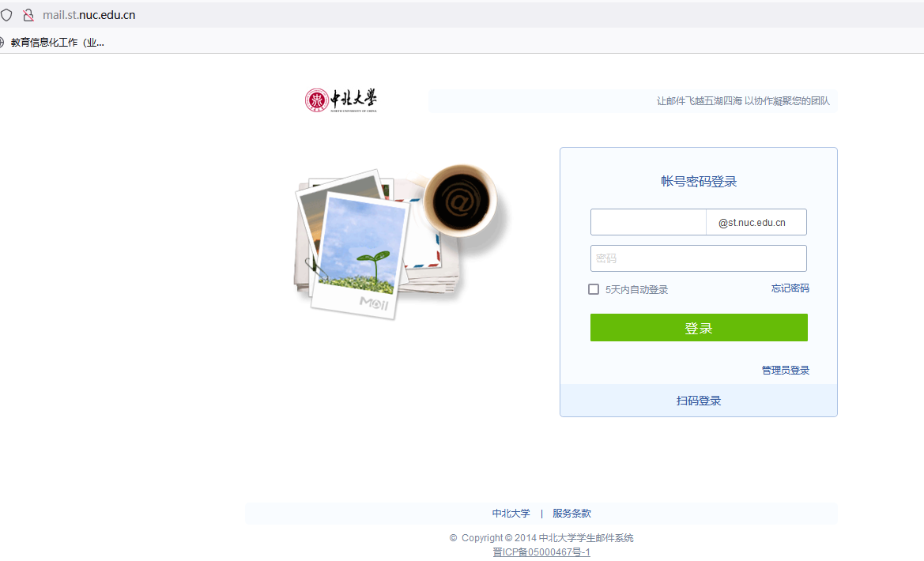The image size is (924, 561).
Task: Open the 晋ICP备05000467号-1 link
Action: [541, 552]
